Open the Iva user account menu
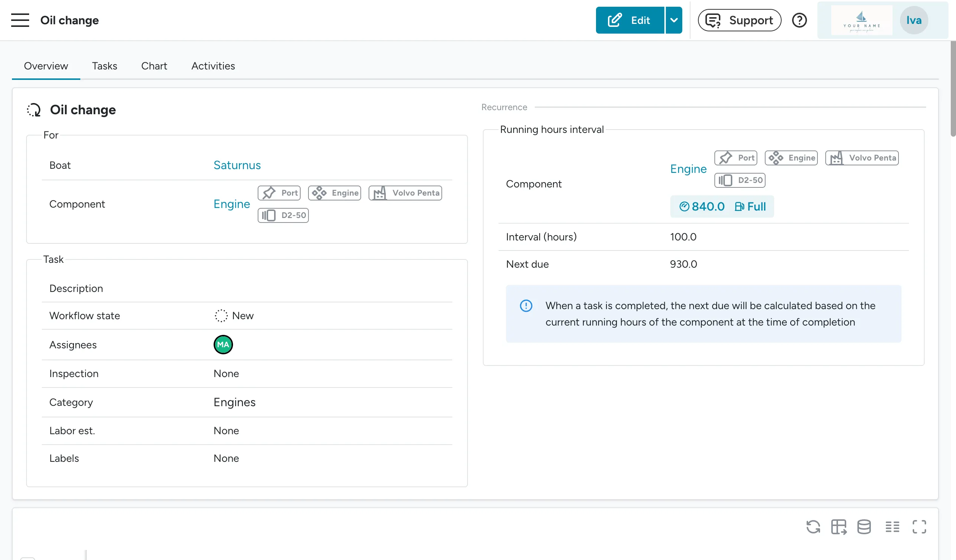The width and height of the screenshot is (956, 560). tap(913, 20)
